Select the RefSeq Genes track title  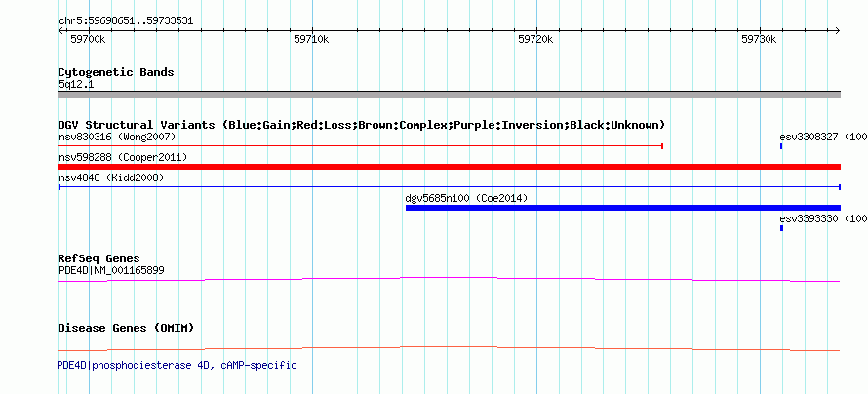coord(99,258)
